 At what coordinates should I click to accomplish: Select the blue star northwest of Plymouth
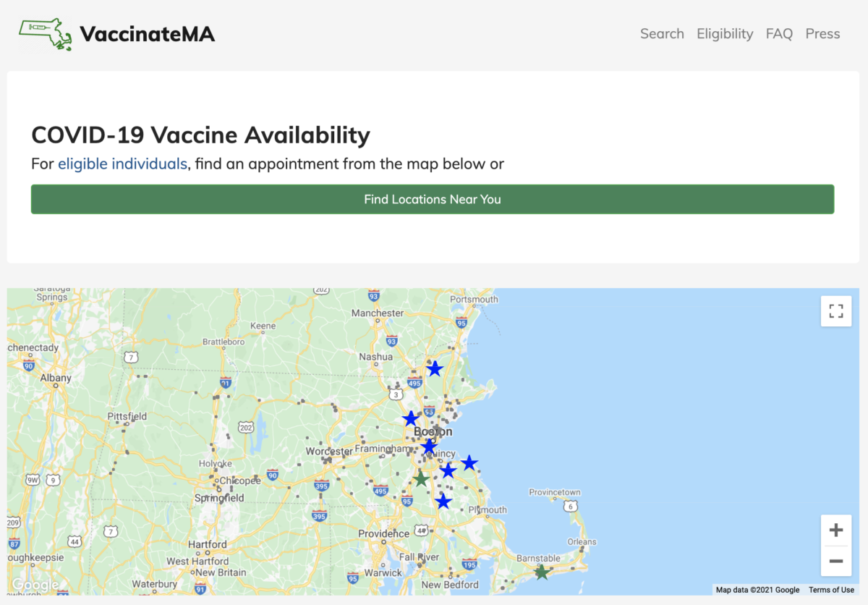coord(443,502)
